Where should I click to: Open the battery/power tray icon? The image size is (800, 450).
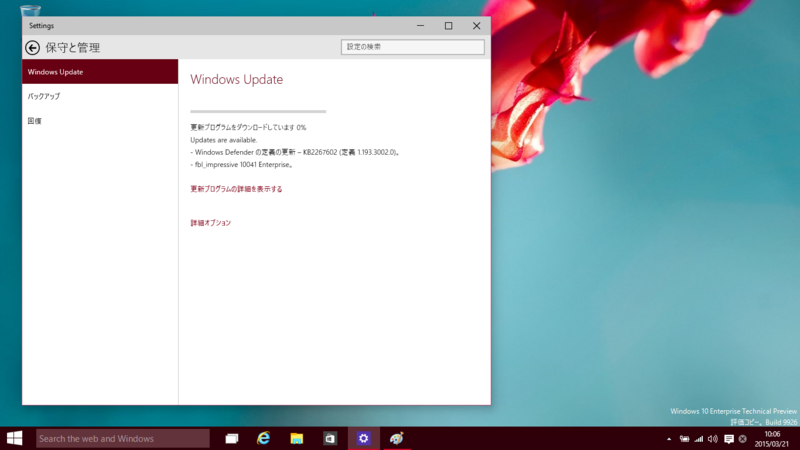tap(684, 439)
